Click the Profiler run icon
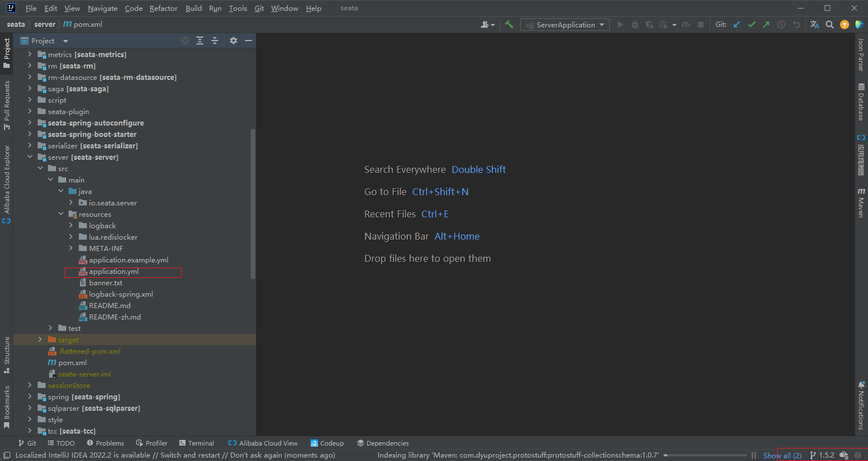Screen dimensions: 868x461 [x=664, y=25]
